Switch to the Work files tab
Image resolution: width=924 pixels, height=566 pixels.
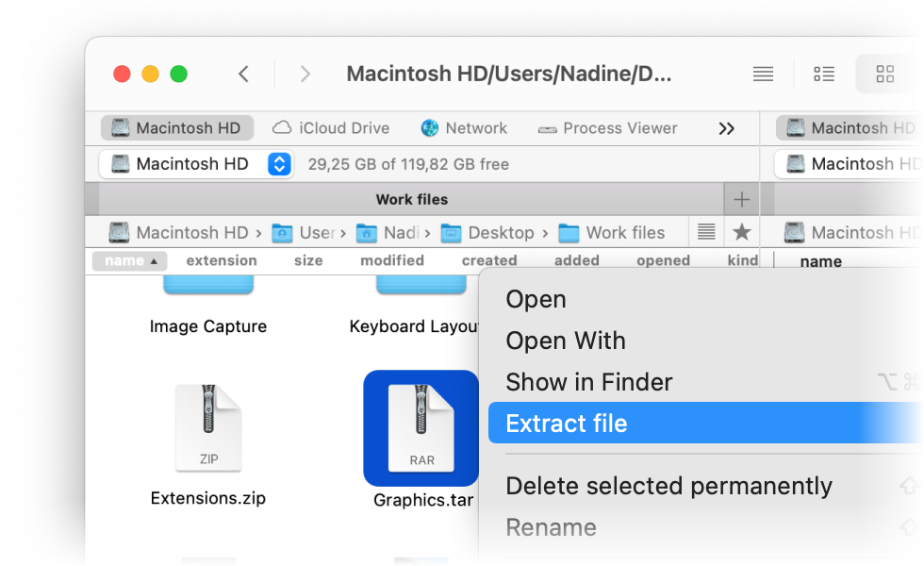tap(412, 199)
